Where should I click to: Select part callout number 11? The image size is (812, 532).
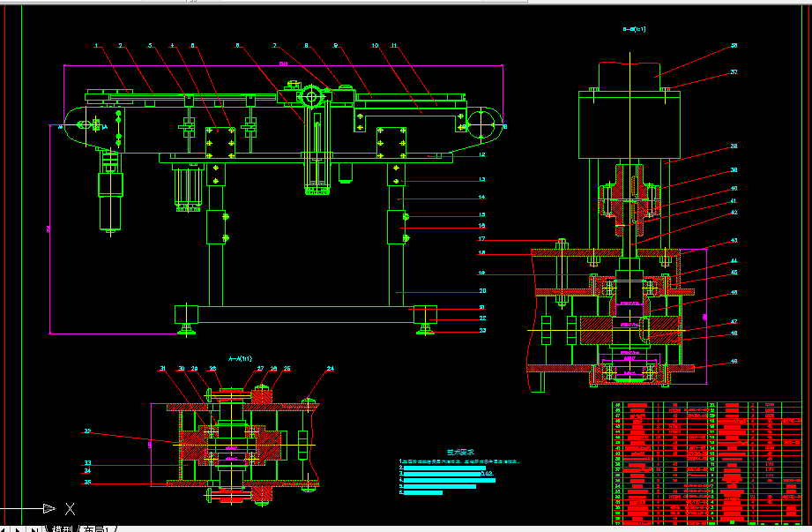(x=394, y=46)
